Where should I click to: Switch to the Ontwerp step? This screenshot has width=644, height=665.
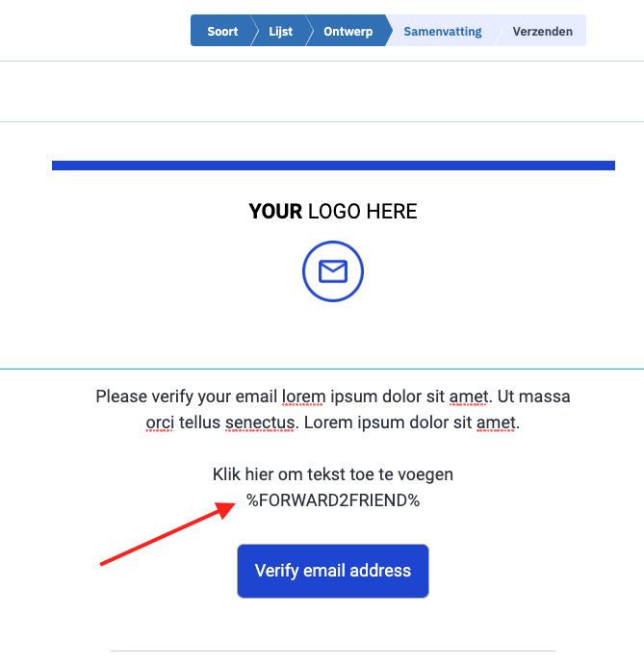point(348,32)
